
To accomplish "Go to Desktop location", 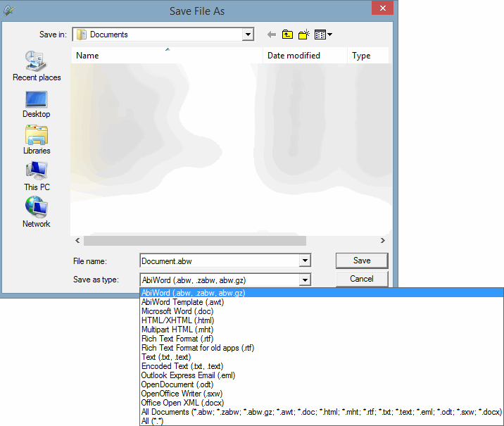I will pyautogui.click(x=37, y=104).
